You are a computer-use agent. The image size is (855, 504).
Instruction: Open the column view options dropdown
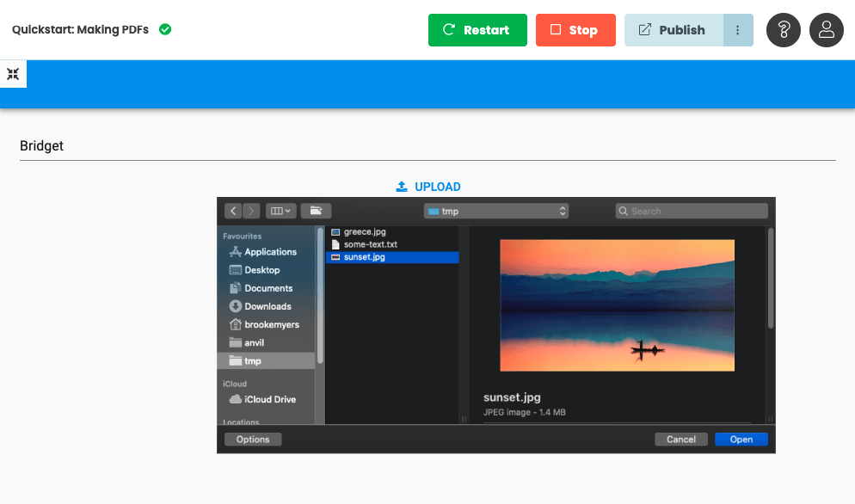279,211
